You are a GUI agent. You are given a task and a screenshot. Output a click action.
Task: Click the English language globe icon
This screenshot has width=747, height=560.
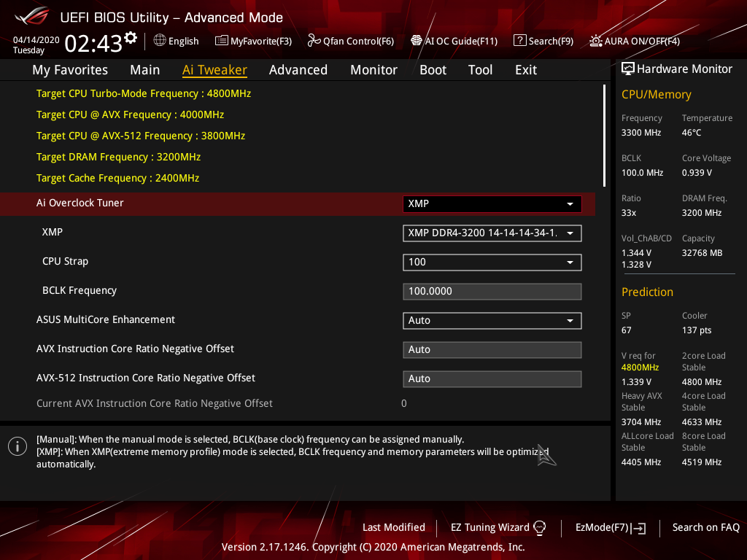pos(160,41)
